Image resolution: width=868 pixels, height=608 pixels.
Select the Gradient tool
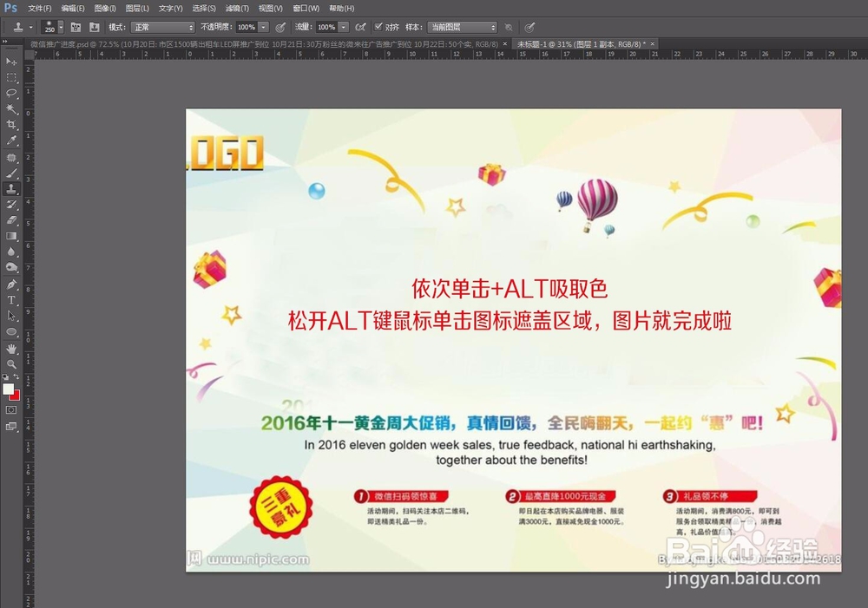coord(11,236)
